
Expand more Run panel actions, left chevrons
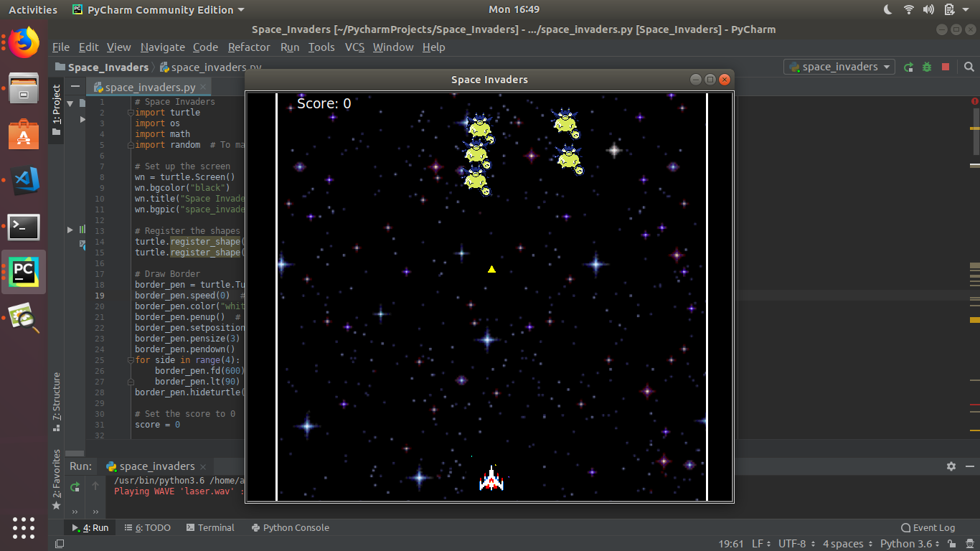coord(75,512)
